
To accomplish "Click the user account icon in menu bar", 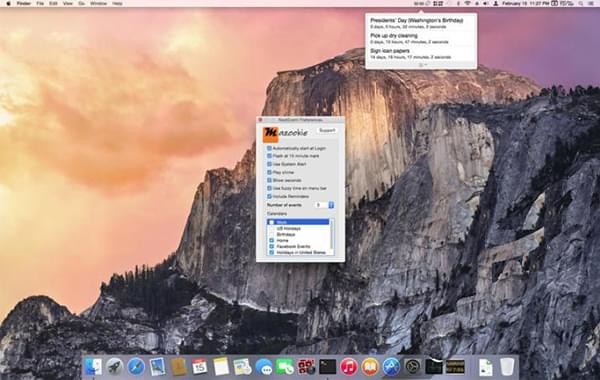I will point(496,3).
